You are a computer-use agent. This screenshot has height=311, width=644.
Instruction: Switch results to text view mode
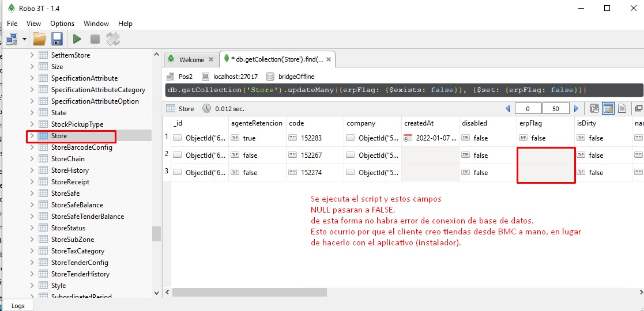(622, 108)
